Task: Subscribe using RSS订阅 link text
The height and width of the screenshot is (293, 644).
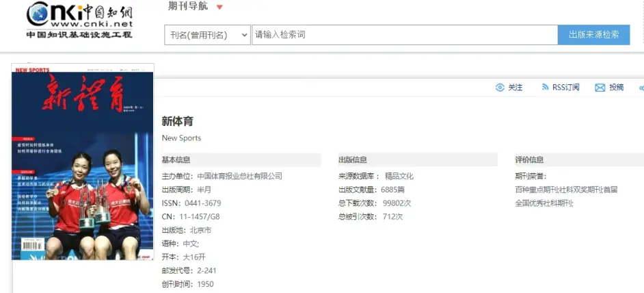Action: coord(565,87)
